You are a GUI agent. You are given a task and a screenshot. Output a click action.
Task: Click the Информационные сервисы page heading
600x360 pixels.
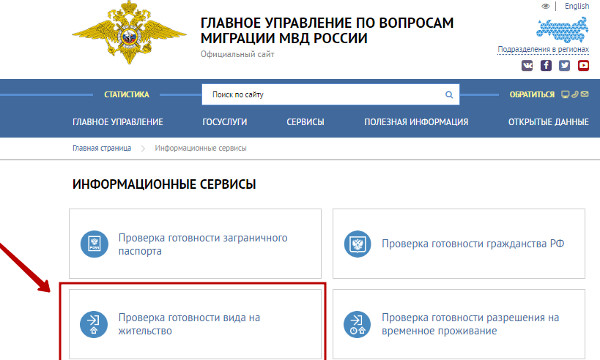pos(164,184)
